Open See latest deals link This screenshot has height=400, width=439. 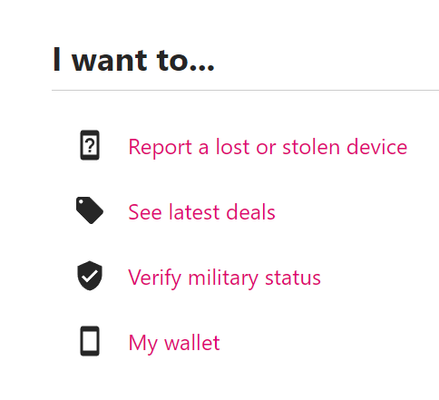click(202, 212)
